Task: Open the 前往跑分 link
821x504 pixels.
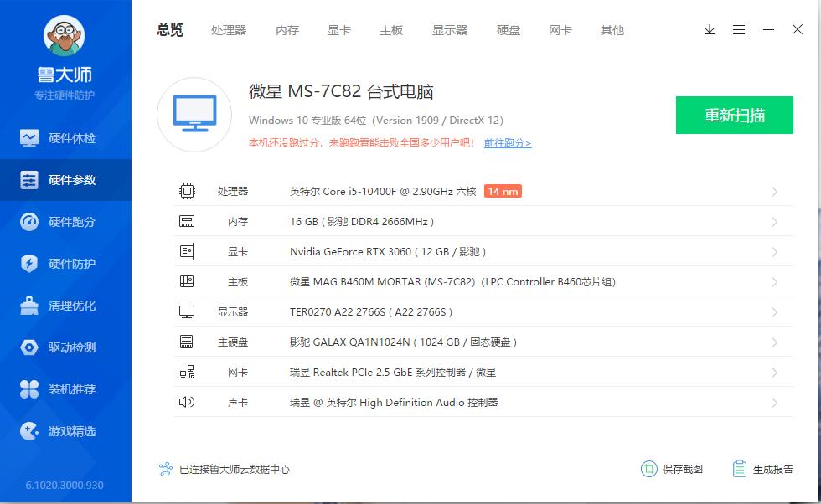Action: pyautogui.click(x=507, y=144)
